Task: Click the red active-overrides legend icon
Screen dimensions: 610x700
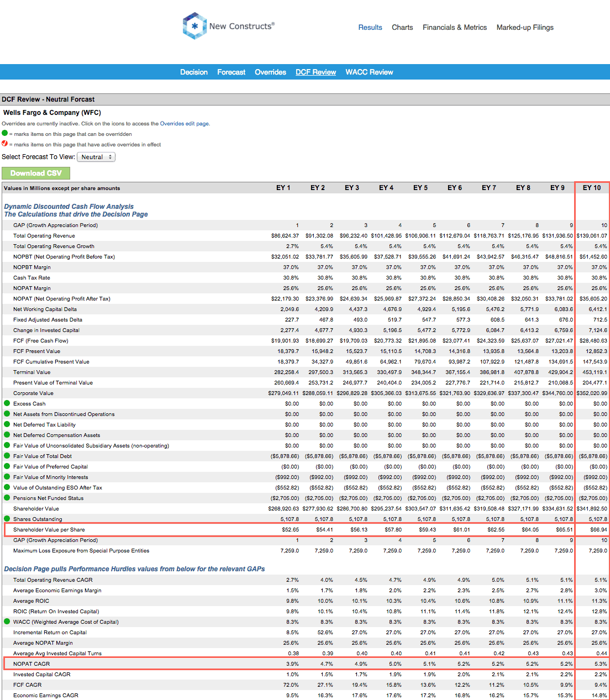Action: point(5,144)
